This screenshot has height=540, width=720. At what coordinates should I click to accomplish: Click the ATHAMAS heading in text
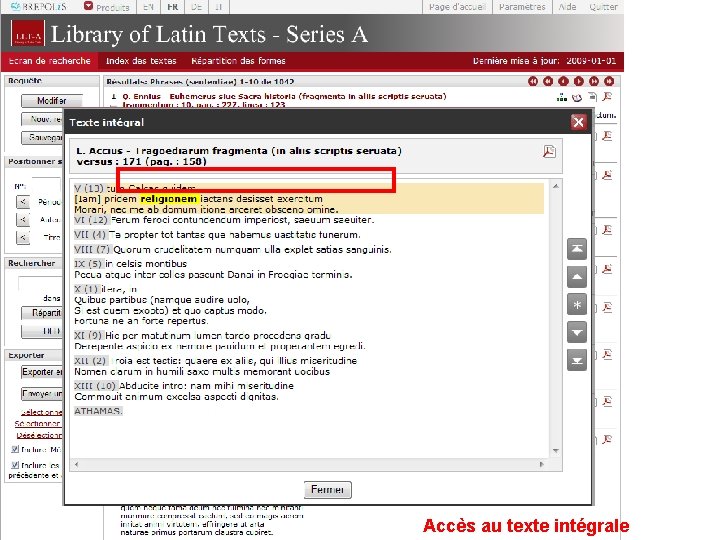click(98, 411)
